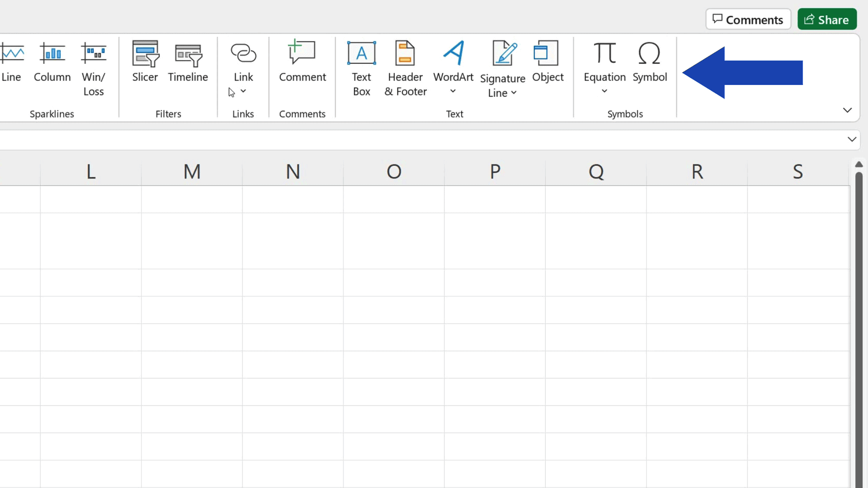
Task: Select column P header
Action: pyautogui.click(x=494, y=171)
